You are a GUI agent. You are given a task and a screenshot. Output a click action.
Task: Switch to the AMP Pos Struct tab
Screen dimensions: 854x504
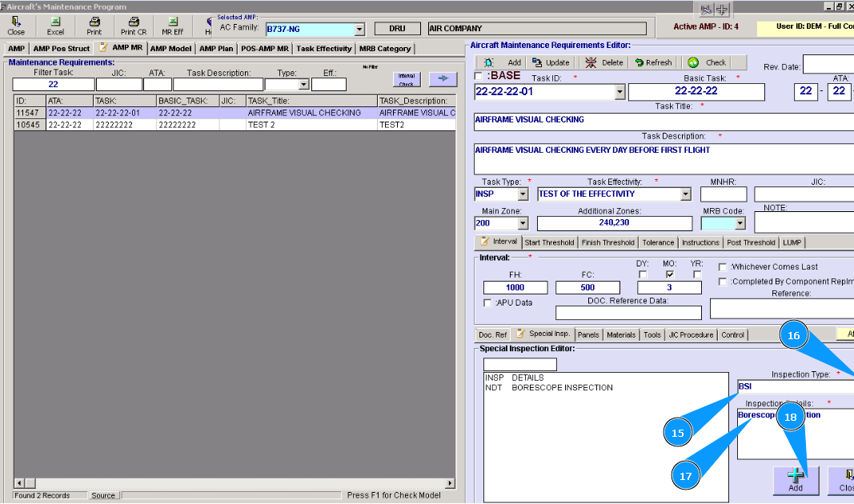[x=61, y=49]
